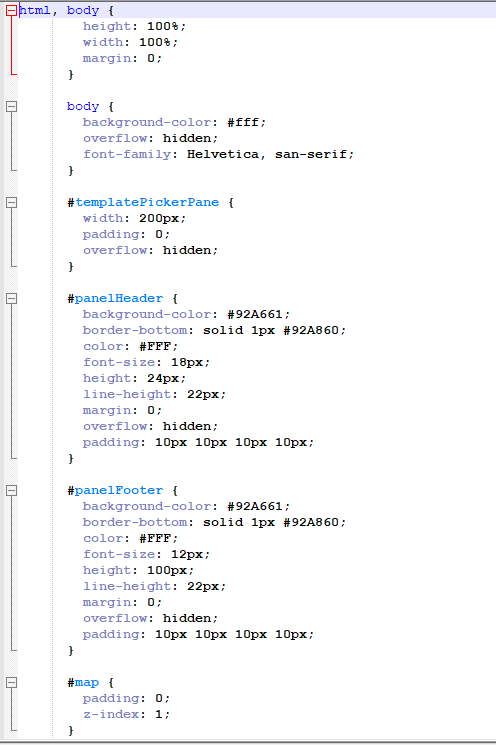The image size is (496, 745).
Task: Click 'background-color: #92A661;' in panelHeader block
Action: coord(186,315)
